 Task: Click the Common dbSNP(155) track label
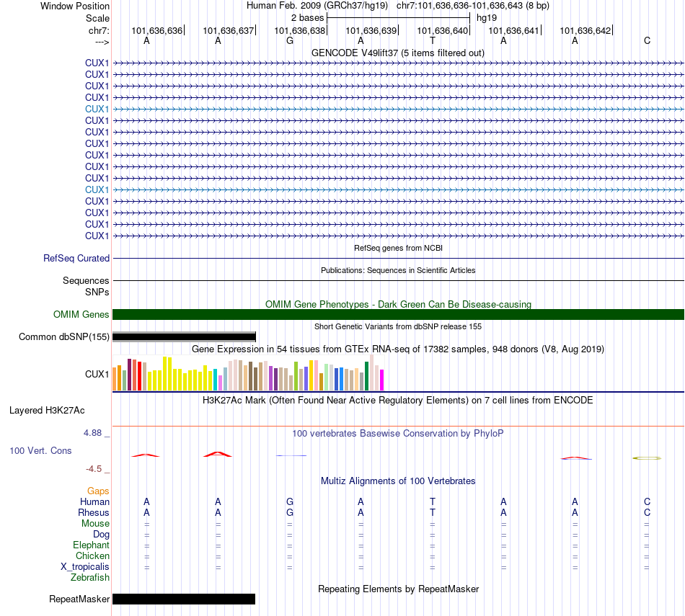pos(63,336)
